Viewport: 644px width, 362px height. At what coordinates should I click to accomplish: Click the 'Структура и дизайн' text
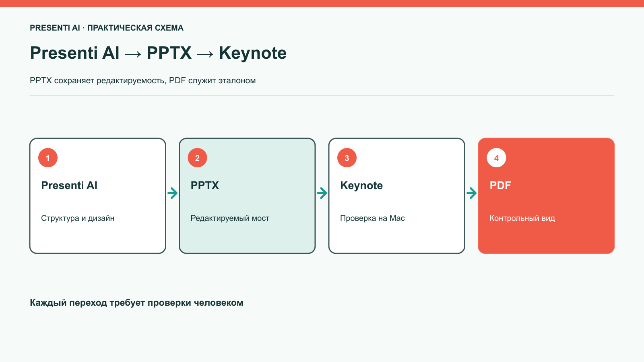[x=78, y=218]
